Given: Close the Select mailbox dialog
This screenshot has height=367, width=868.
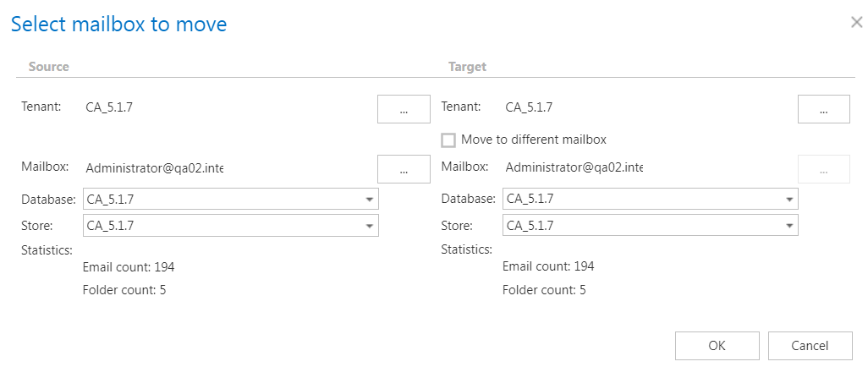Looking at the screenshot, I should point(856,23).
